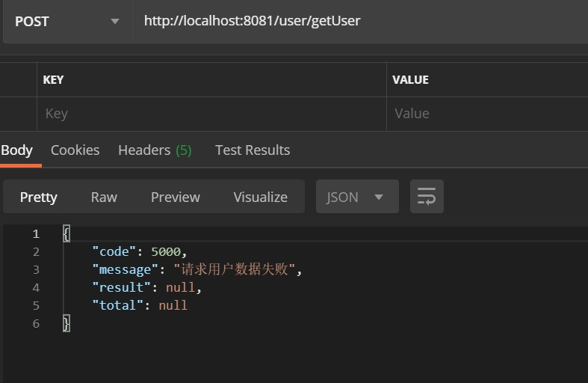Select the Visualize response view

pos(261,197)
